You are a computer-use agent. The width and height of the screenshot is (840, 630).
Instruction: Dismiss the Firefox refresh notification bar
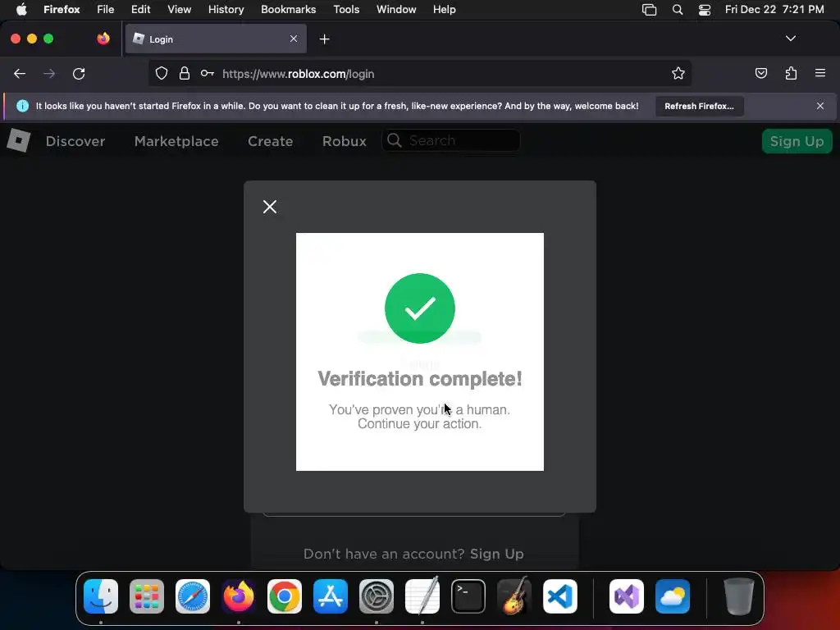click(820, 106)
